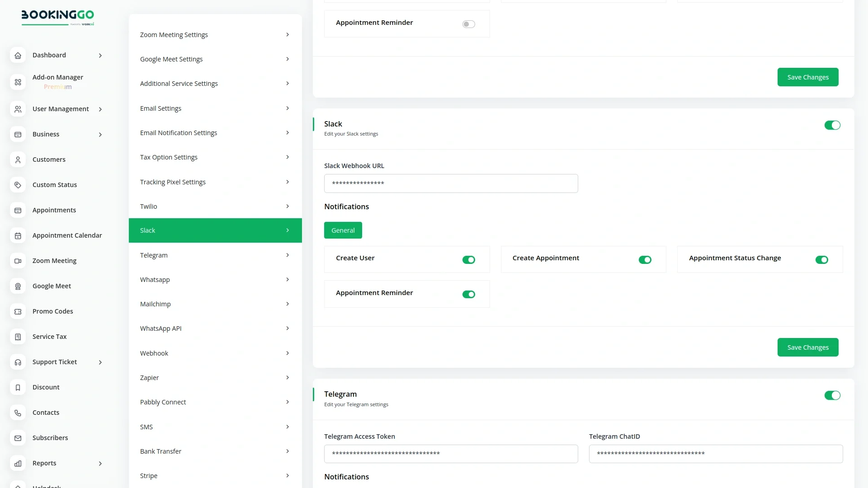Save changes in the Slack section
Viewport: 868px width, 488px height.
click(807, 347)
